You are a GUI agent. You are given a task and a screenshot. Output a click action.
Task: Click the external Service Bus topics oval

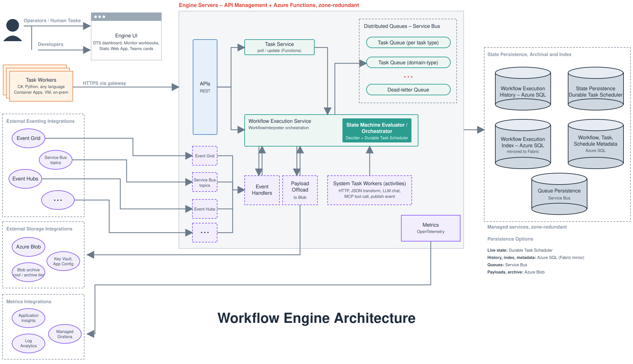point(56,160)
